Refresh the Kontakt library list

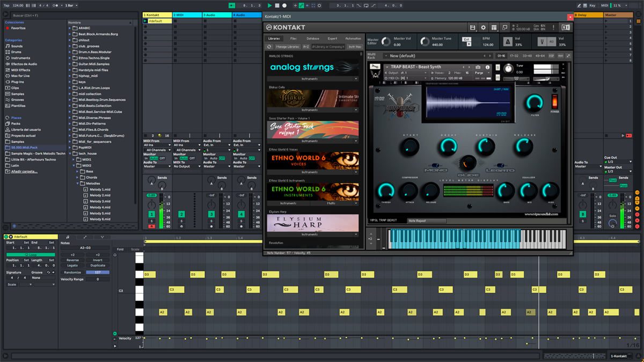[269, 47]
